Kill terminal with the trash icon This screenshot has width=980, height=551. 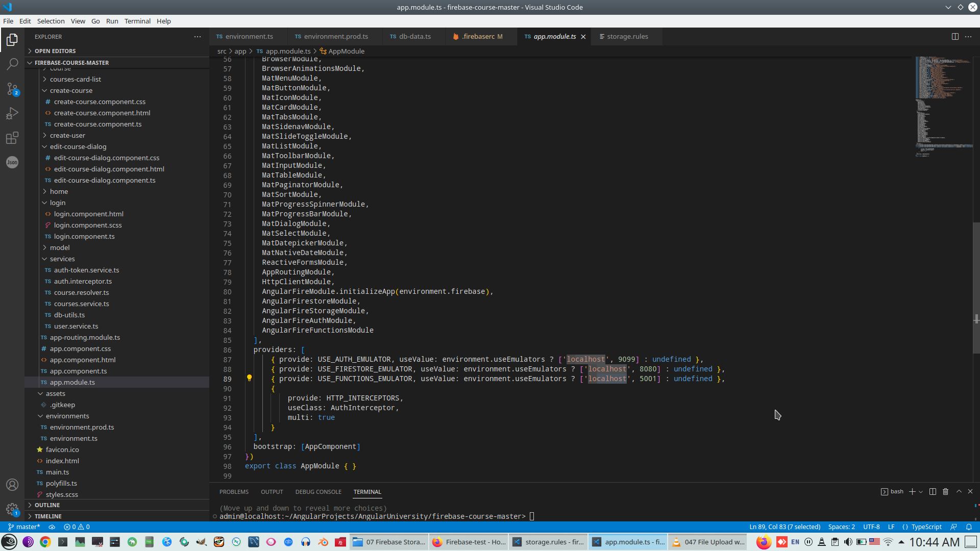click(x=945, y=491)
